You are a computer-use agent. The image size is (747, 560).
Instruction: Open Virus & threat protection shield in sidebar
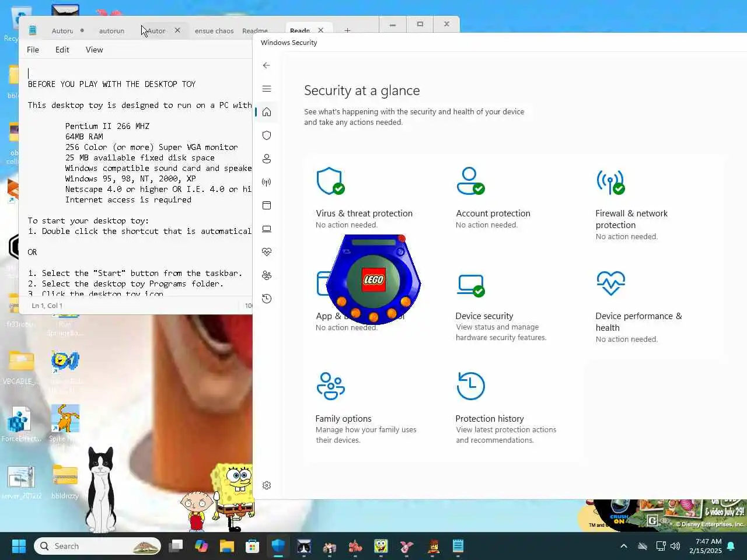[x=267, y=135]
